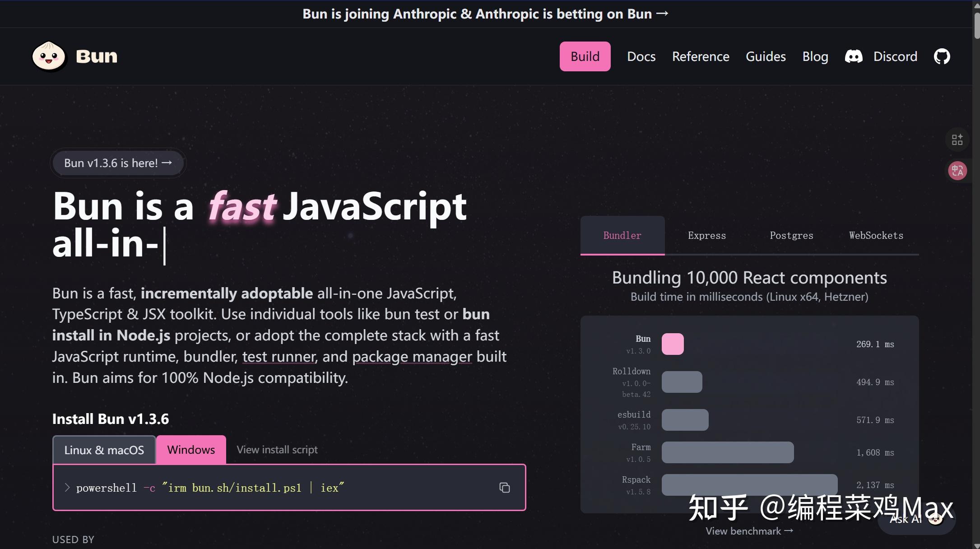The height and width of the screenshot is (549, 980).
Task: Open the Bun joining Anthropic announcement
Action: (484, 14)
